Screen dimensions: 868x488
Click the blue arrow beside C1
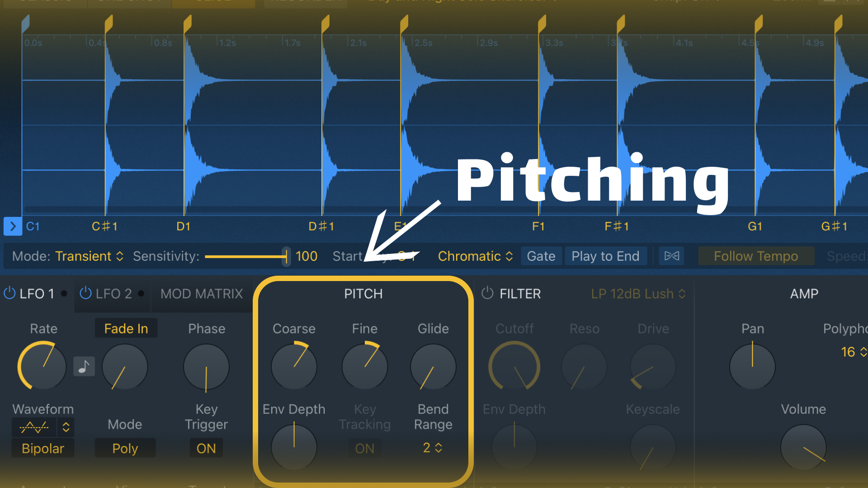pyautogui.click(x=13, y=226)
